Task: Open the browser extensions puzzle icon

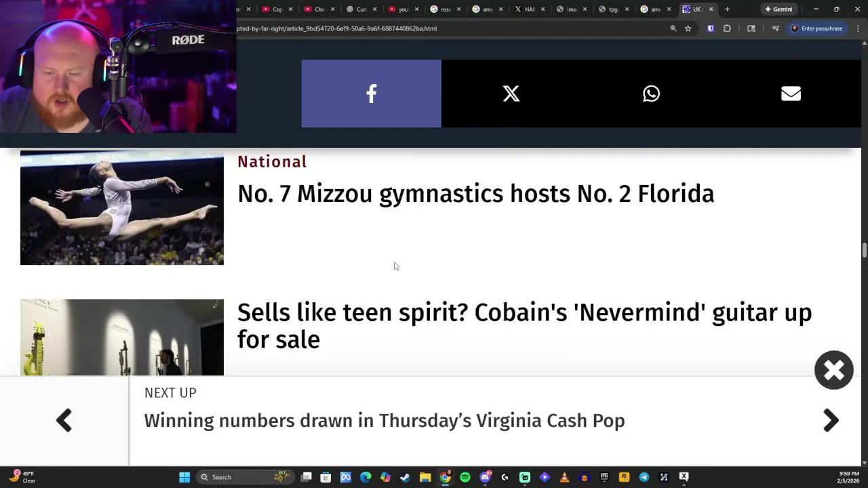Action: click(727, 28)
